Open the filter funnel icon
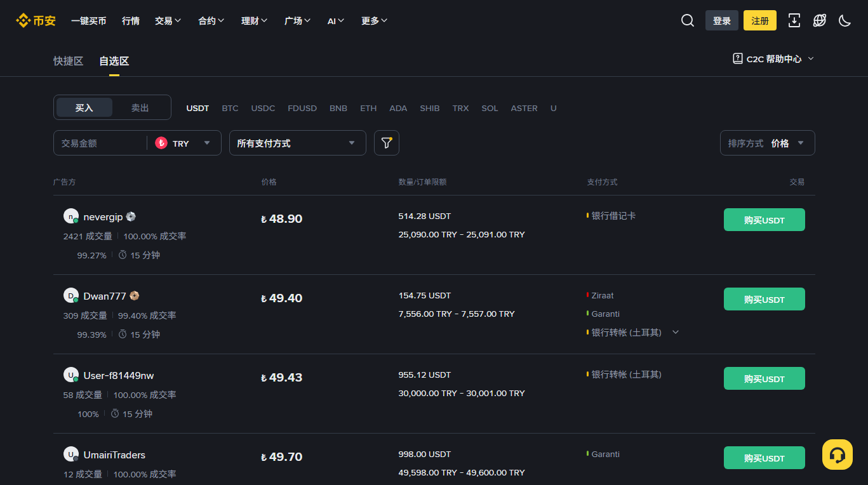Screen dimensions: 868x485 click(387, 143)
